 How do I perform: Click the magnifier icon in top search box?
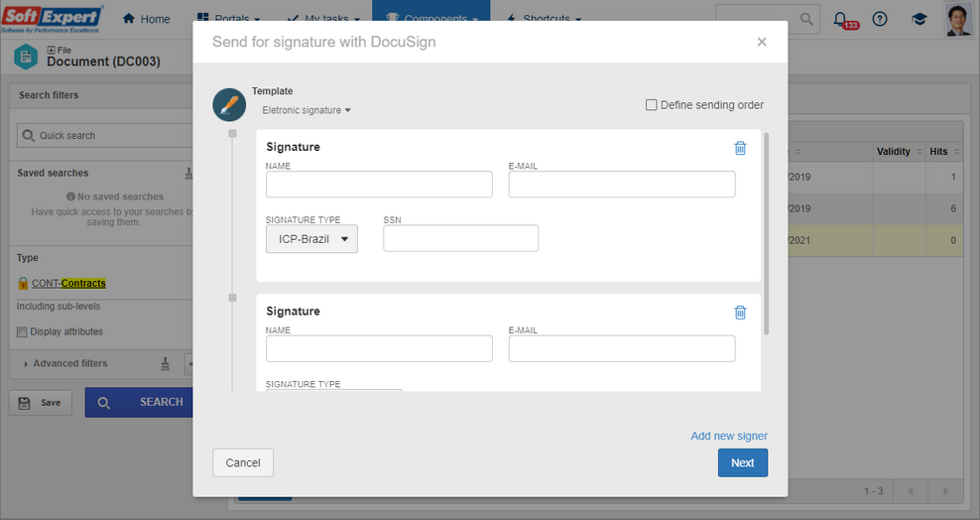tap(806, 20)
